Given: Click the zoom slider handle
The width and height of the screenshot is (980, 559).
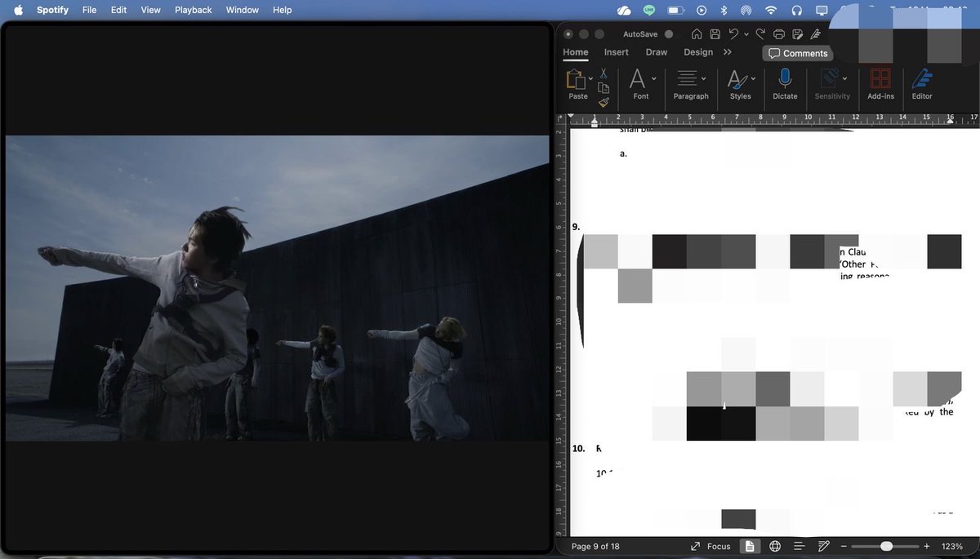Looking at the screenshot, I should (886, 546).
